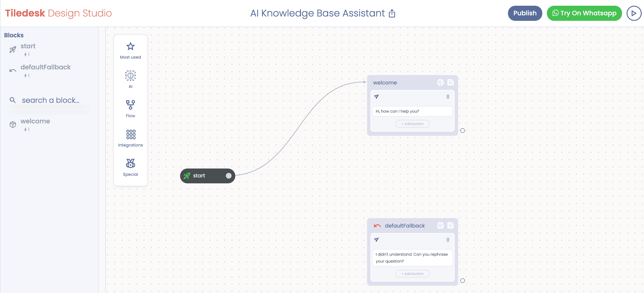Image resolution: width=644 pixels, height=293 pixels.
Task: Click drag-handle dots in defaultFallback block action
Action: pos(448,240)
